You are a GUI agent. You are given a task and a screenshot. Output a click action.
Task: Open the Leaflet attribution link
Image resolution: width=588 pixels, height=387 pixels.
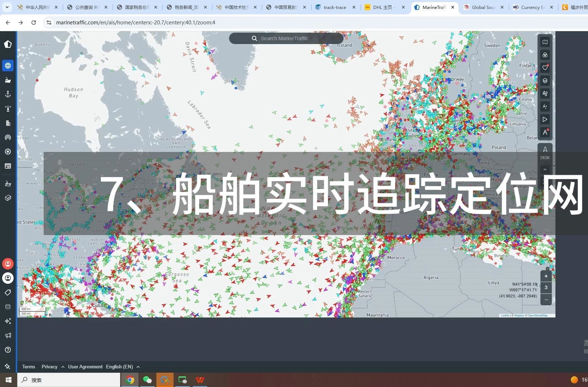coord(505,315)
